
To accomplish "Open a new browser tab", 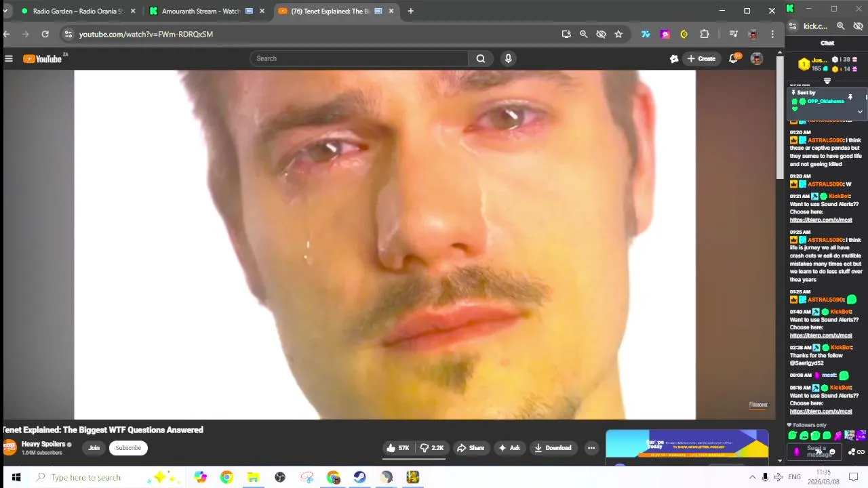I will pos(410,11).
